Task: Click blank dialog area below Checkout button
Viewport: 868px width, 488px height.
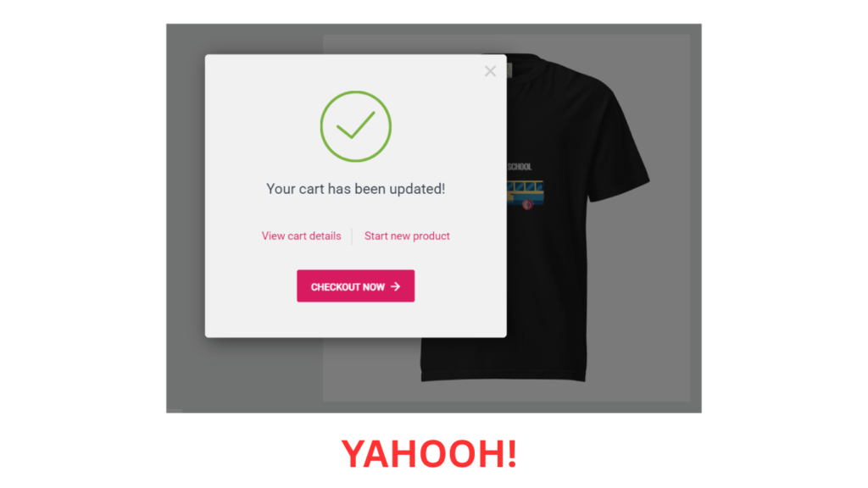Action: pyautogui.click(x=355, y=319)
